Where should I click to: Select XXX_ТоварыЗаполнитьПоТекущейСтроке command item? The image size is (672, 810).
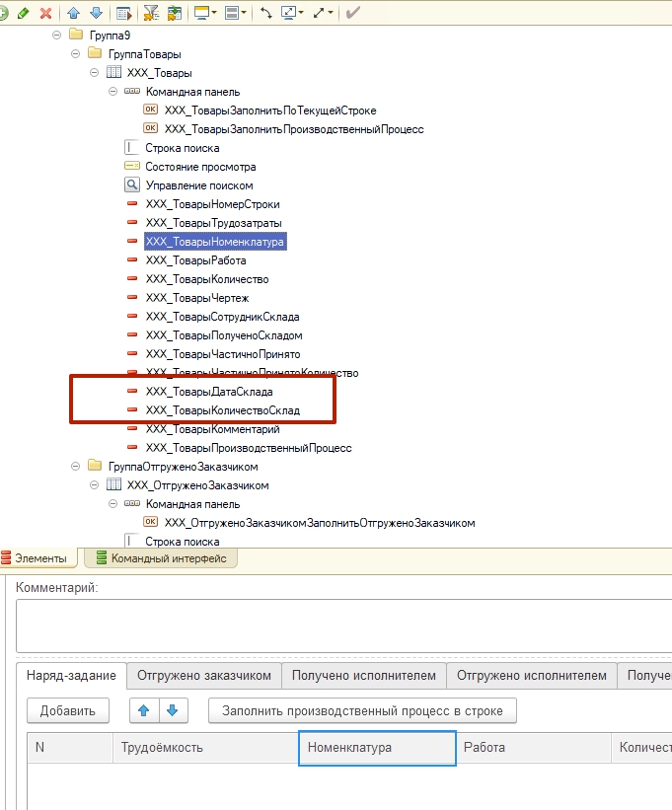[x=270, y=110]
